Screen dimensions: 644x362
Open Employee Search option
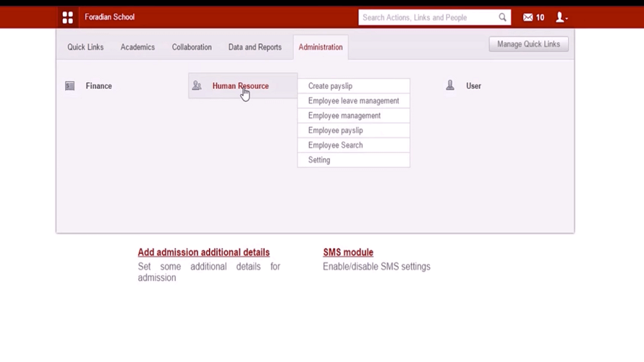[x=335, y=145]
